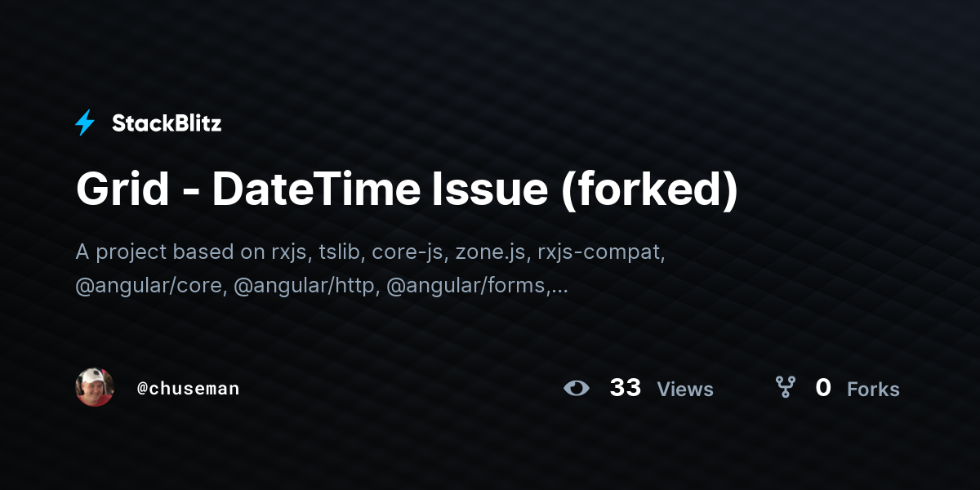The width and height of the screenshot is (980, 490).
Task: Click the project description starting "A project based on"
Action: 371,269
